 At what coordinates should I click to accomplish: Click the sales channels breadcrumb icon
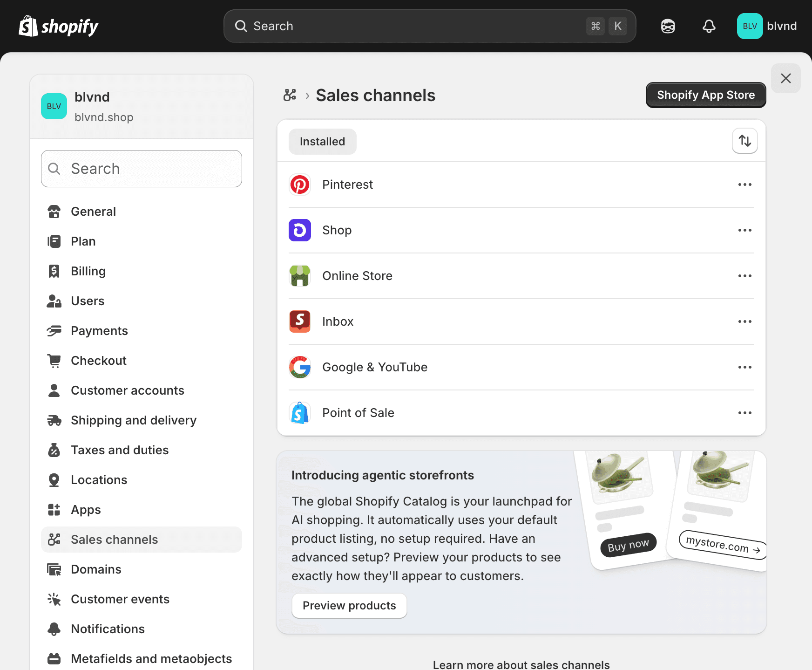(290, 95)
